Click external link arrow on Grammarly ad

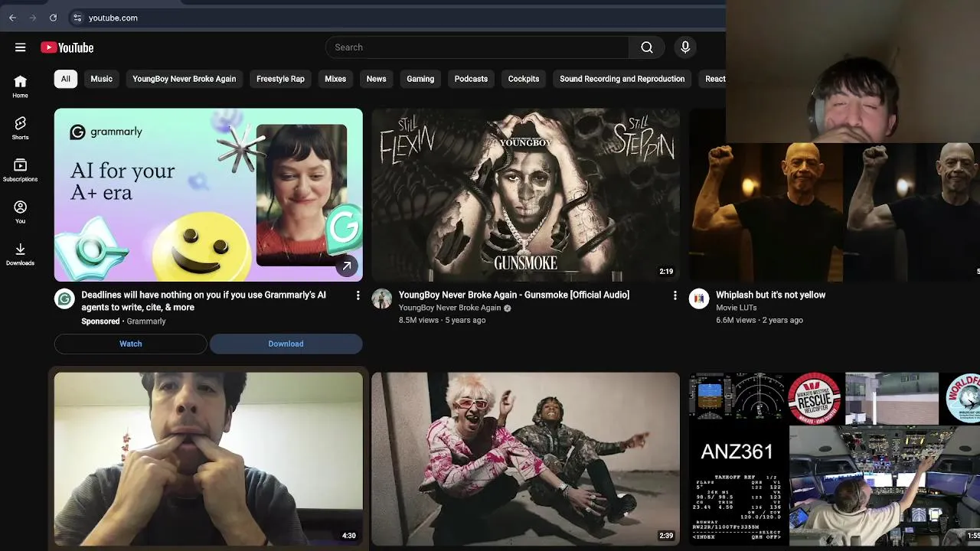click(x=347, y=266)
